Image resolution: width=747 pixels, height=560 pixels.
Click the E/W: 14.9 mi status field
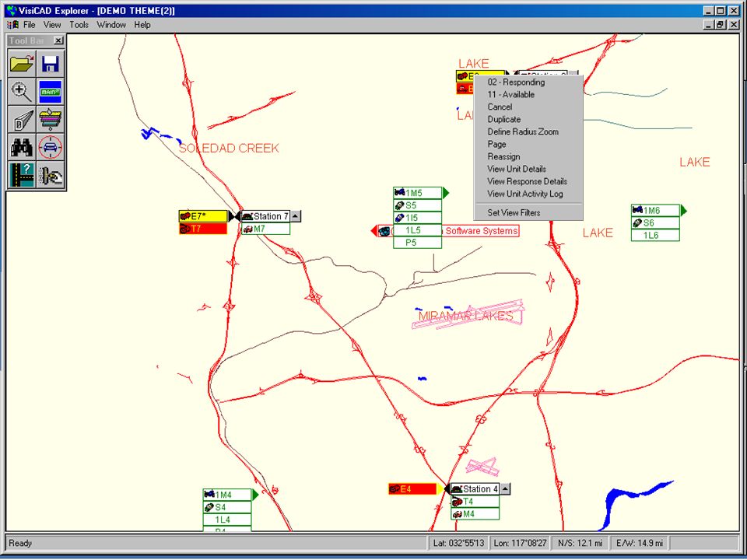[640, 543]
